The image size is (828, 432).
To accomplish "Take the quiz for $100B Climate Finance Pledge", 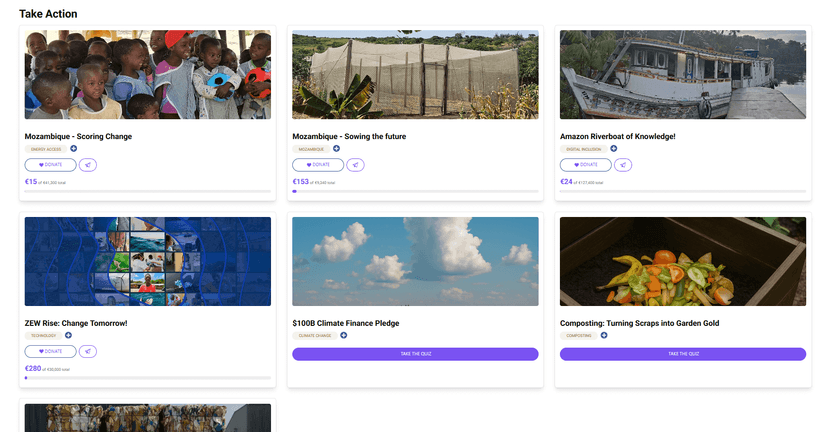I will pos(415,354).
